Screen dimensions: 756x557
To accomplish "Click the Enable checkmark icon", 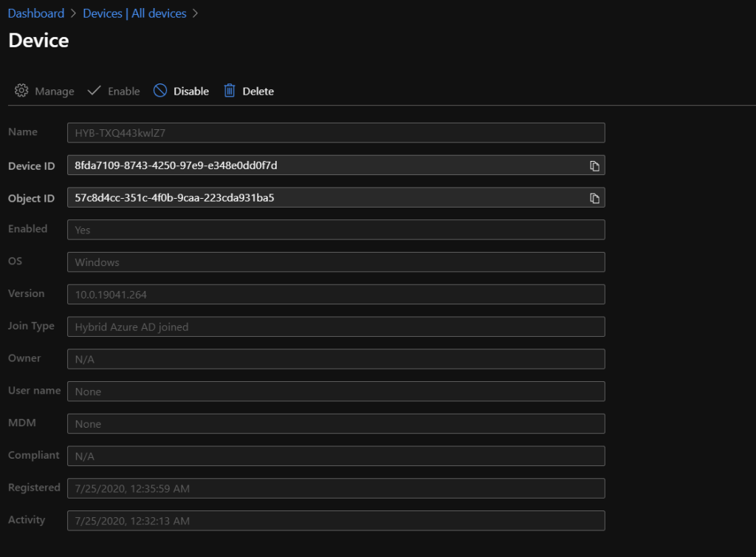I will [94, 91].
